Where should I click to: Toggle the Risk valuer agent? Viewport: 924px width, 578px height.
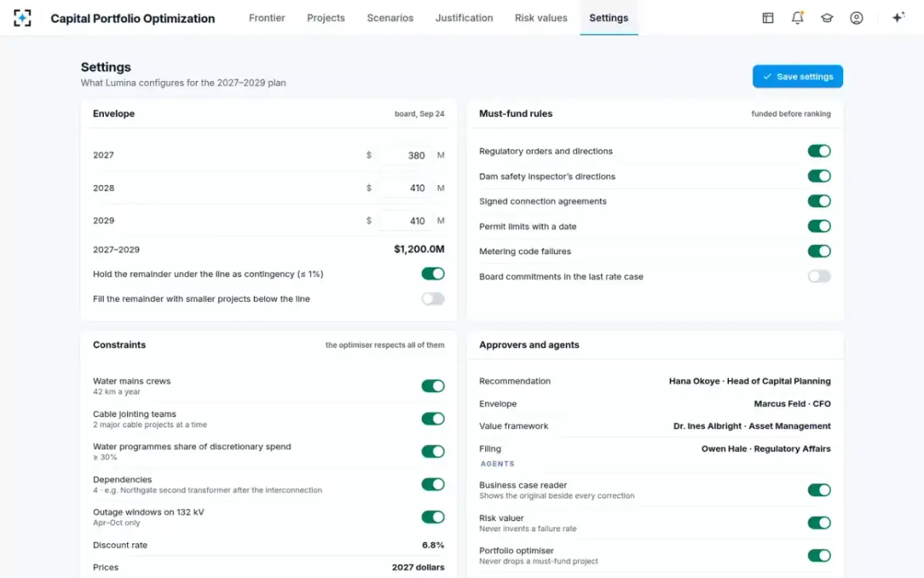pyautogui.click(x=819, y=523)
